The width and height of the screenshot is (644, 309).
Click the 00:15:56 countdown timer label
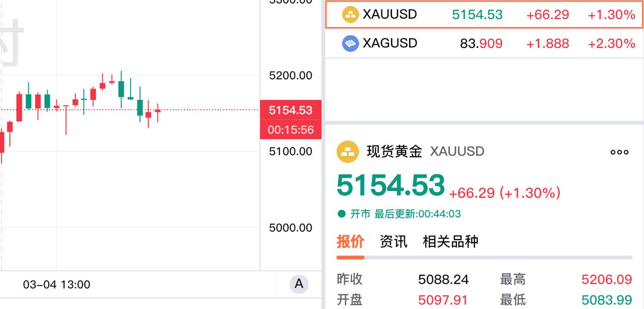[291, 130]
